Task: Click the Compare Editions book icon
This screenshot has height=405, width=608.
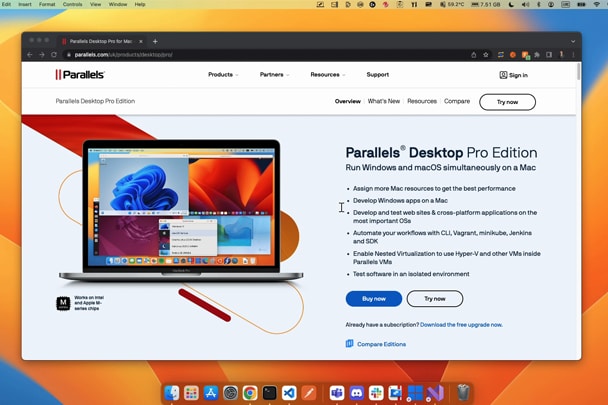Action: [x=350, y=344]
